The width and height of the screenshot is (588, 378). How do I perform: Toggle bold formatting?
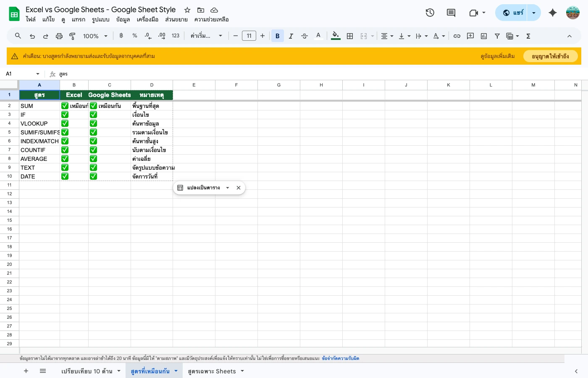pyautogui.click(x=278, y=36)
